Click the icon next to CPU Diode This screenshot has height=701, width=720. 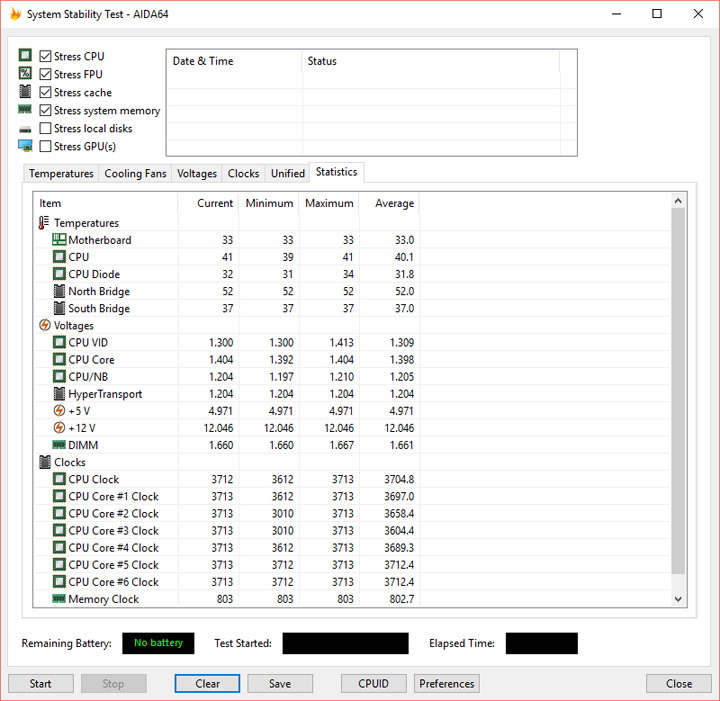coord(59,274)
